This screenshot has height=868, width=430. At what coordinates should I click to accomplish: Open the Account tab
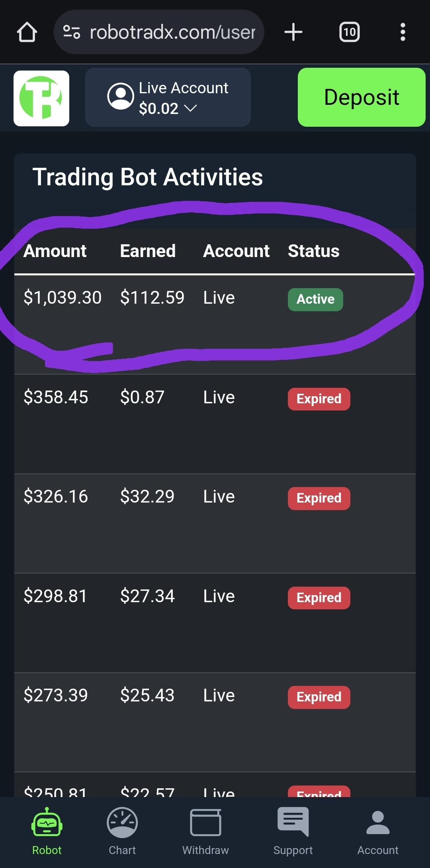tap(378, 832)
